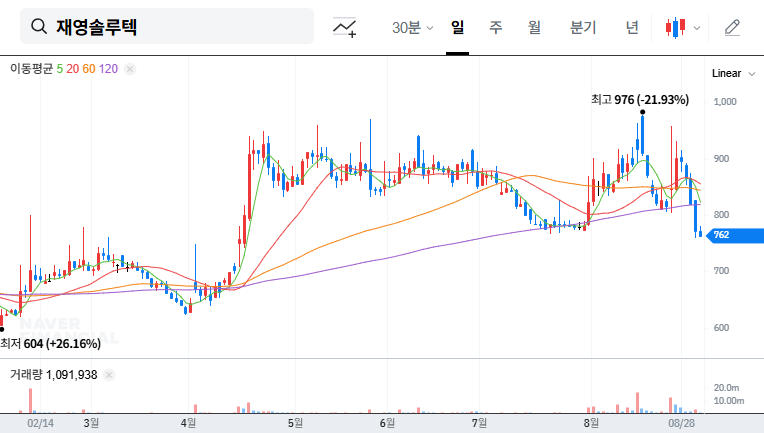Image resolution: width=764 pixels, height=433 pixels.
Task: Click the 1,000 price axis label
Action: (725, 102)
